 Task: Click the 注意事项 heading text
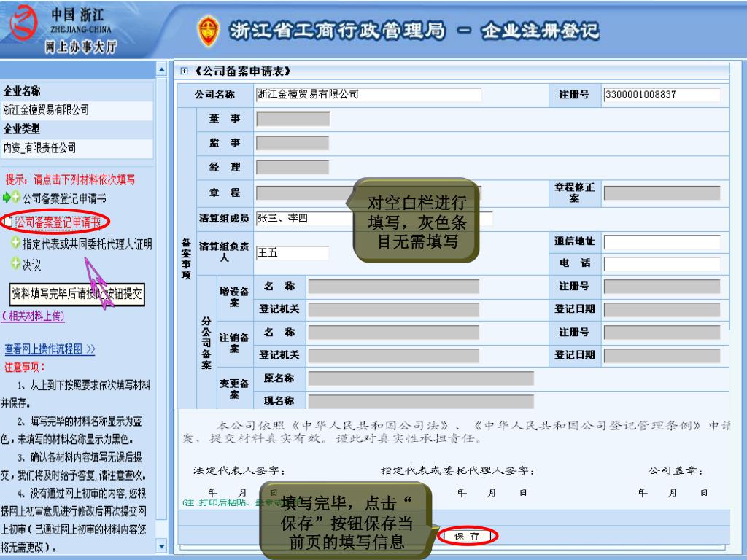pyautogui.click(x=25, y=367)
